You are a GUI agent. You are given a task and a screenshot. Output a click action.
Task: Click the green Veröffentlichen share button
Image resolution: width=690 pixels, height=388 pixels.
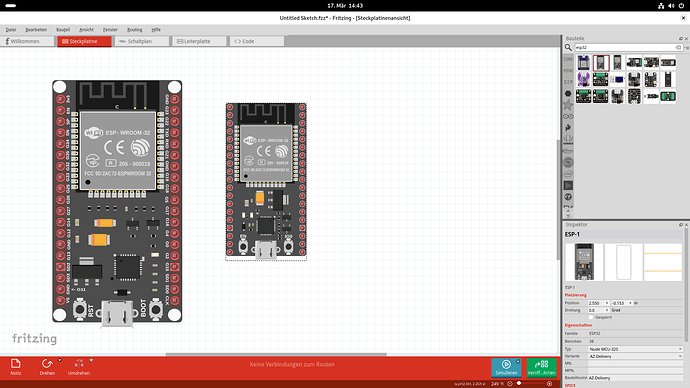541,367
